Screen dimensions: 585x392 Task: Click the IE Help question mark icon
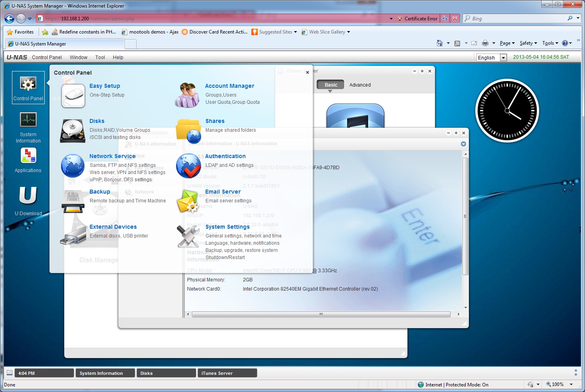point(565,43)
